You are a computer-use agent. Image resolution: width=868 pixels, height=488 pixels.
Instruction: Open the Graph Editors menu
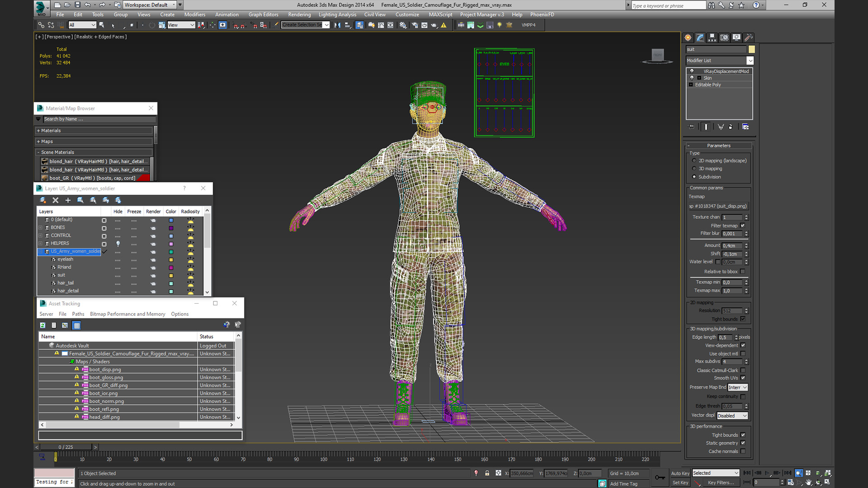coord(264,14)
